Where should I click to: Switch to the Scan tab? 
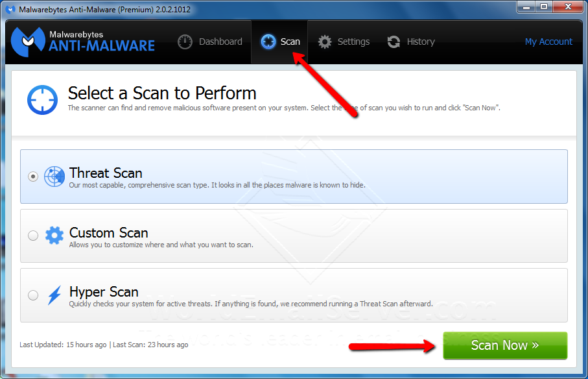[280, 42]
